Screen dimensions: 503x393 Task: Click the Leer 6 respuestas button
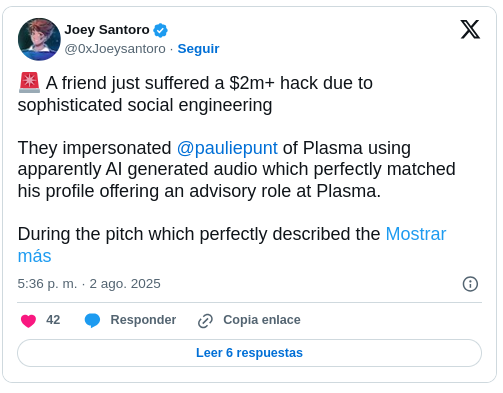[249, 353]
